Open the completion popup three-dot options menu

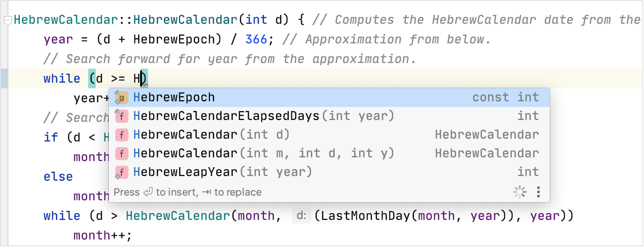[538, 192]
